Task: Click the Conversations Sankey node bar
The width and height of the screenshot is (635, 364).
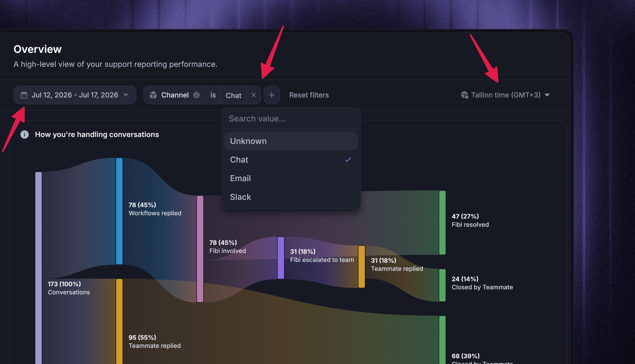Action: click(x=39, y=268)
